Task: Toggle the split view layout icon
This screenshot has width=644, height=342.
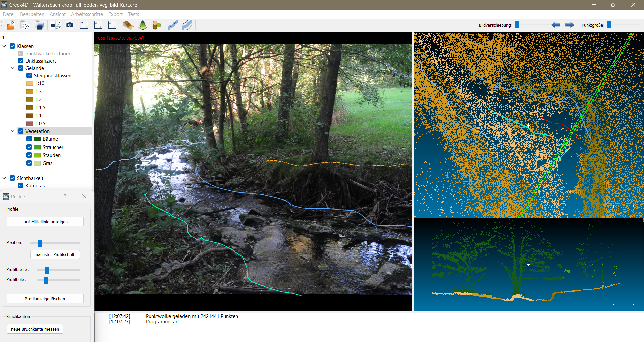Action: point(55,25)
